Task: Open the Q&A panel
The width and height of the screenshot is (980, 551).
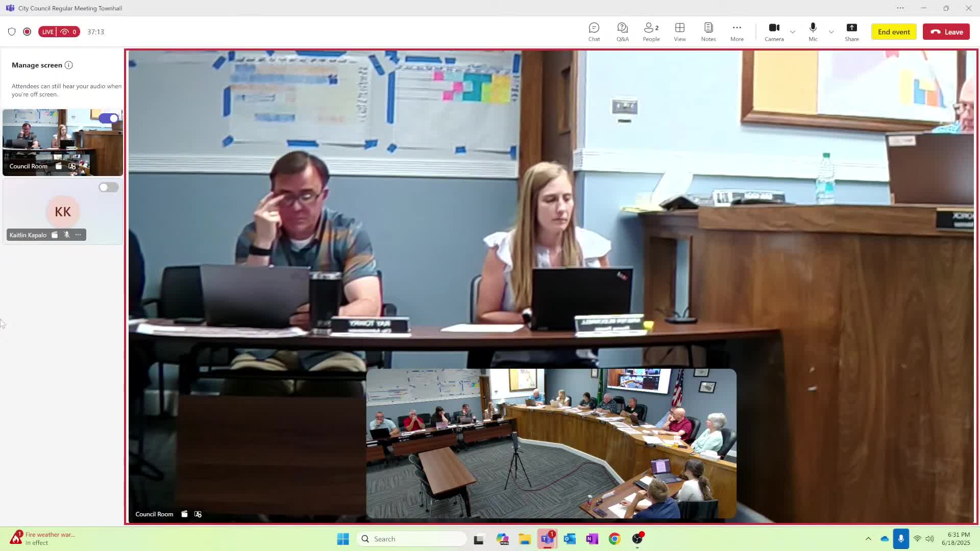Action: click(622, 32)
